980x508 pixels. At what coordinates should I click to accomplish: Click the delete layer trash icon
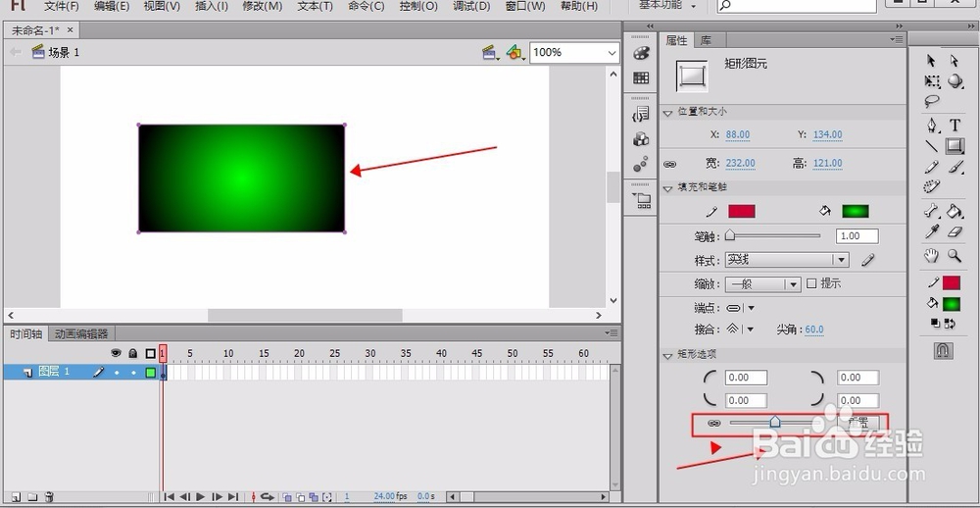click(x=49, y=497)
